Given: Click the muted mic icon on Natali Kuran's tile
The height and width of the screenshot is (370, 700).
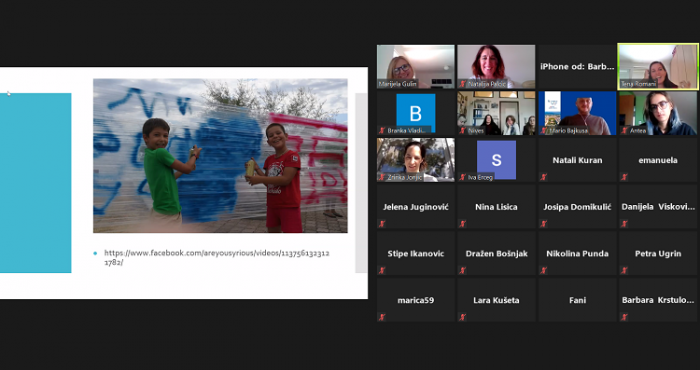Looking at the screenshot, I should tap(543, 177).
